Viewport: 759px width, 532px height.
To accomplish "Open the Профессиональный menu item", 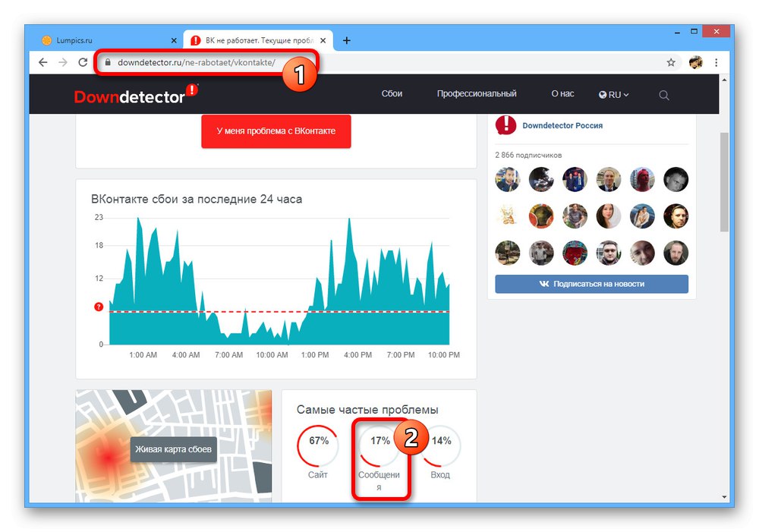I will (477, 94).
